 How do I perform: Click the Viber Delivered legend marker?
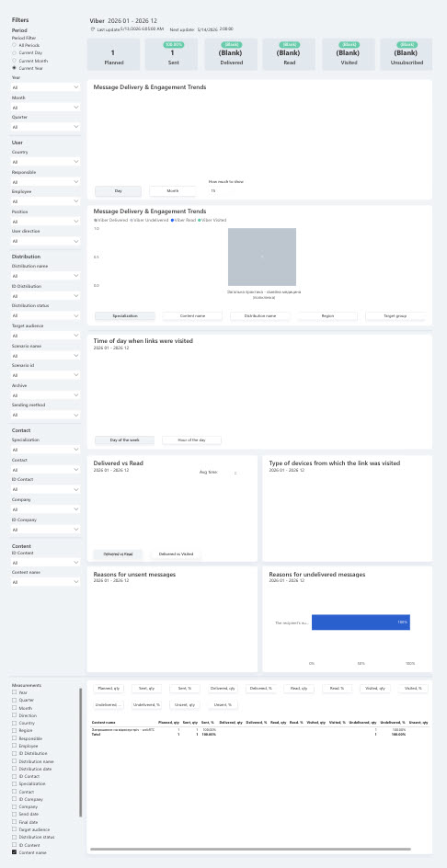pos(96,221)
